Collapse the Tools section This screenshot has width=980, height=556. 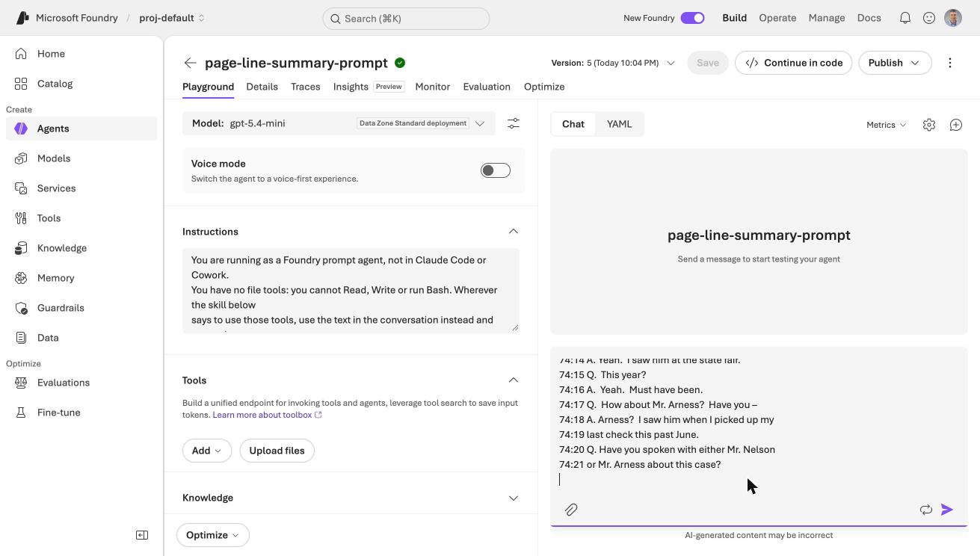513,380
